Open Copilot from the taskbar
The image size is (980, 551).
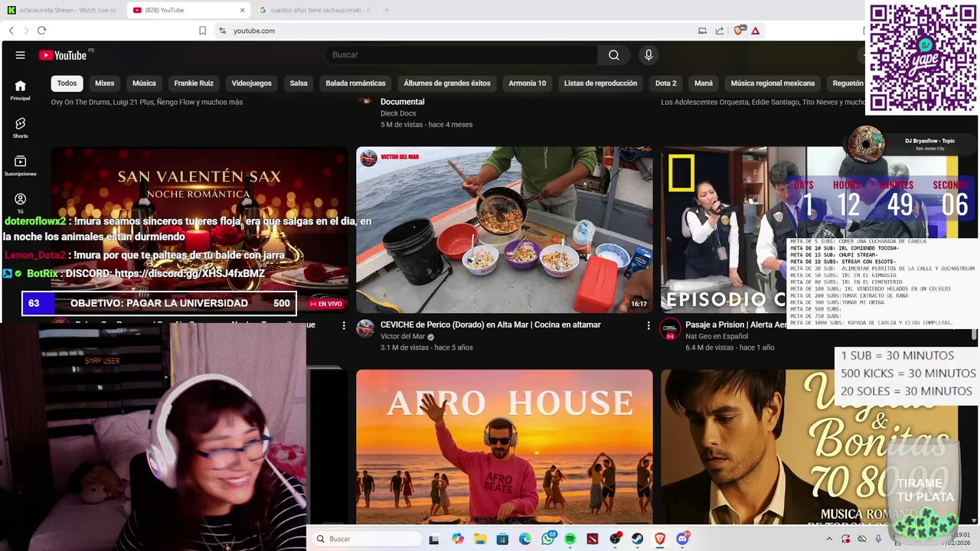click(x=458, y=539)
